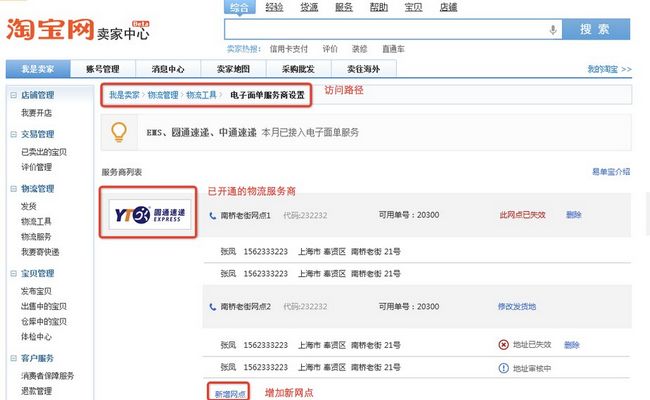Click 我是卖家 in the breadcrumb

tap(124, 95)
